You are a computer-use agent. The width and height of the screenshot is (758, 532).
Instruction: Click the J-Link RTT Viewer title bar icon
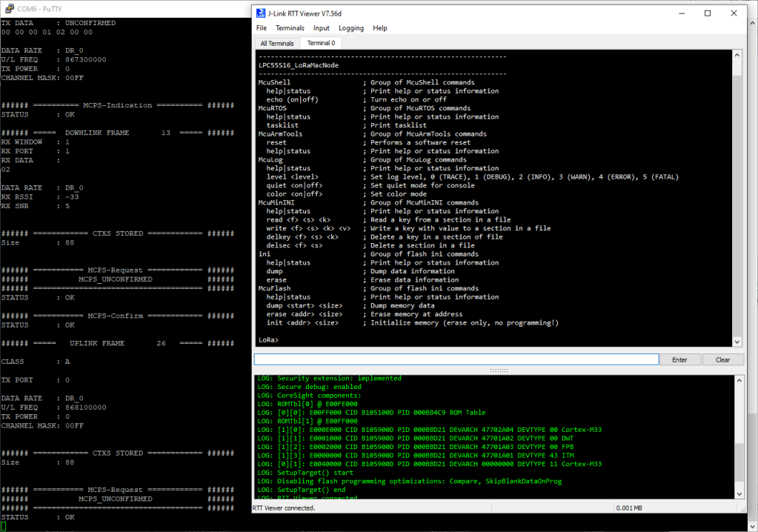pos(261,13)
